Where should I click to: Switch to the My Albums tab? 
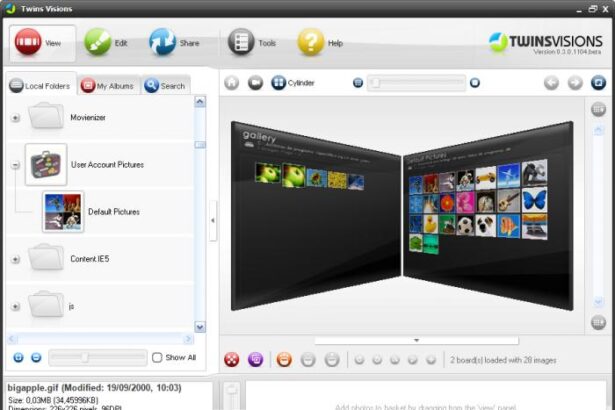[107, 85]
